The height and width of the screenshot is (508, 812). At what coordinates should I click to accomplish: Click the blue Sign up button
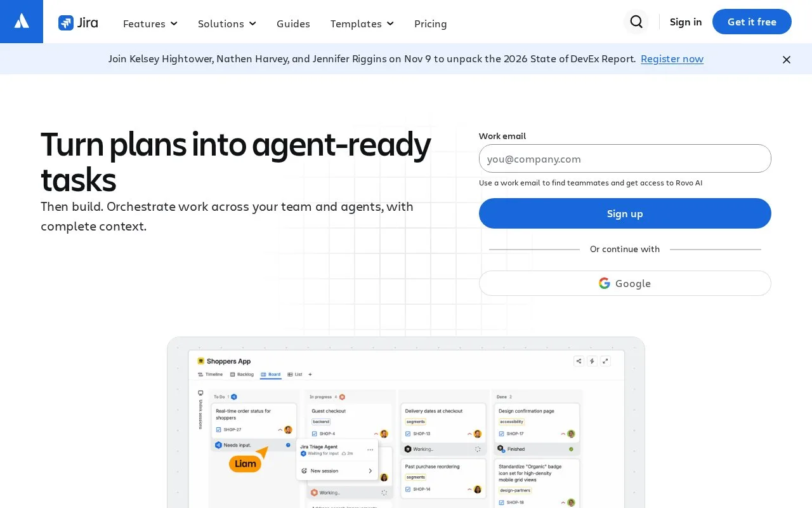tap(625, 213)
